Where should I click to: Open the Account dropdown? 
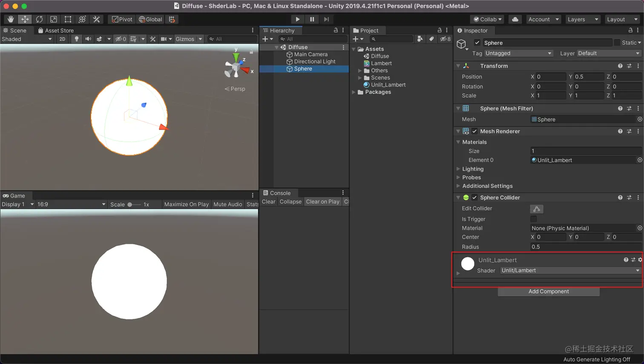click(543, 19)
